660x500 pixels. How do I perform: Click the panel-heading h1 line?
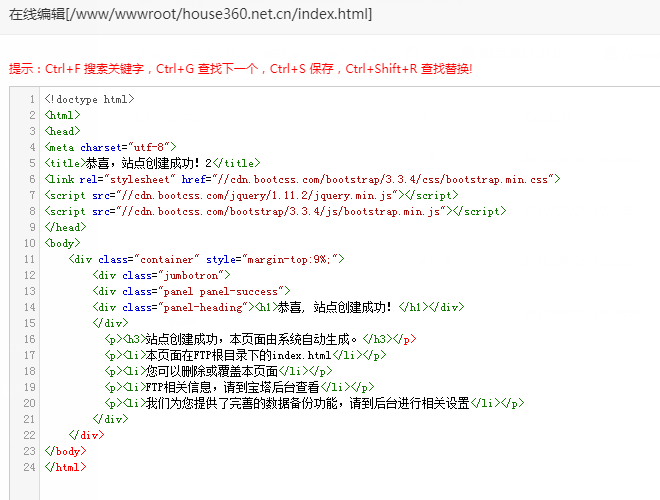278,307
